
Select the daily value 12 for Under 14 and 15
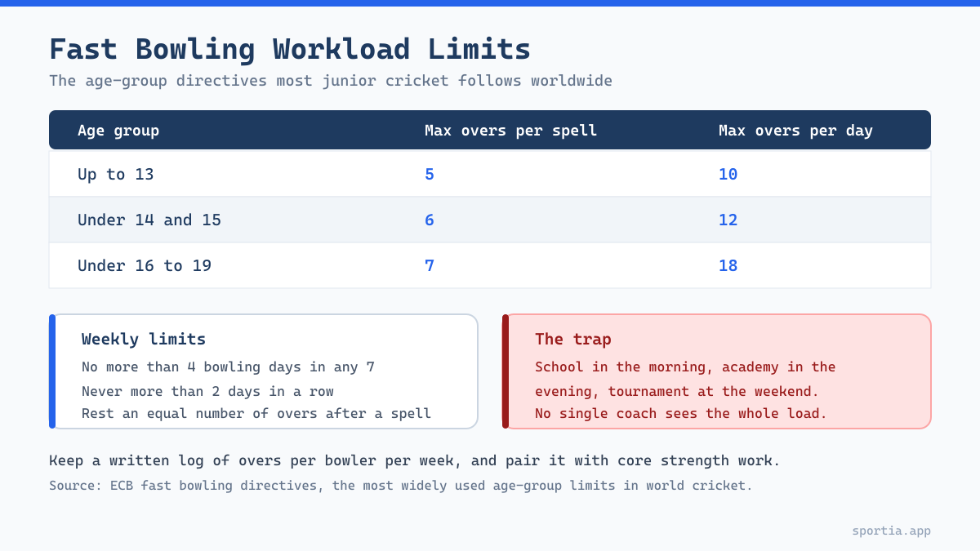pos(728,220)
